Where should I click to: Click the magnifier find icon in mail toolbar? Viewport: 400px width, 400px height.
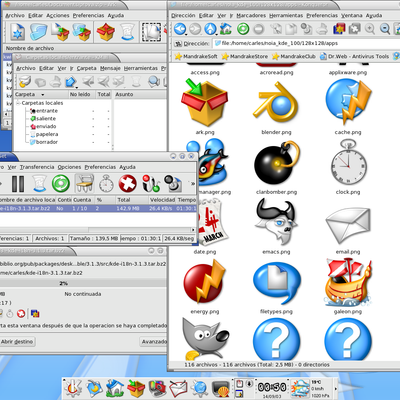[154, 81]
